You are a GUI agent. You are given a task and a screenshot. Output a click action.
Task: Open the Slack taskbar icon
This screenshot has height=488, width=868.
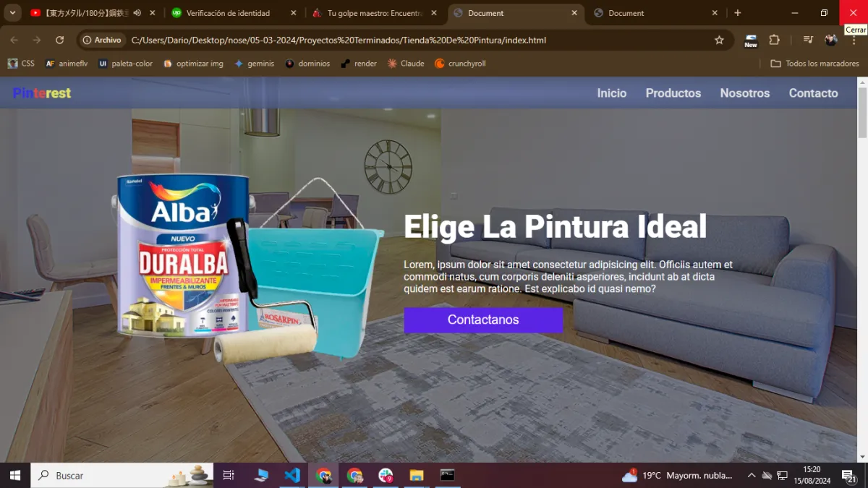coord(386,476)
